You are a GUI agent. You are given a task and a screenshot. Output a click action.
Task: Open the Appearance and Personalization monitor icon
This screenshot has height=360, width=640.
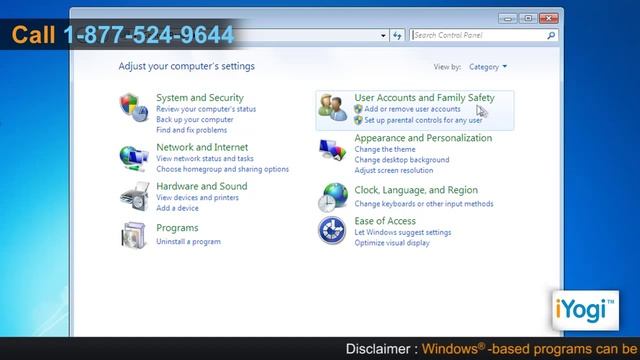[332, 150]
